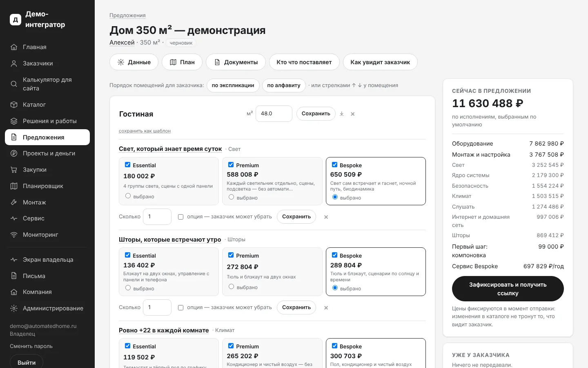Viewport: 588px width, 368px height.
Task: Remove the Гостиная room with the X icon
Action: (x=353, y=114)
